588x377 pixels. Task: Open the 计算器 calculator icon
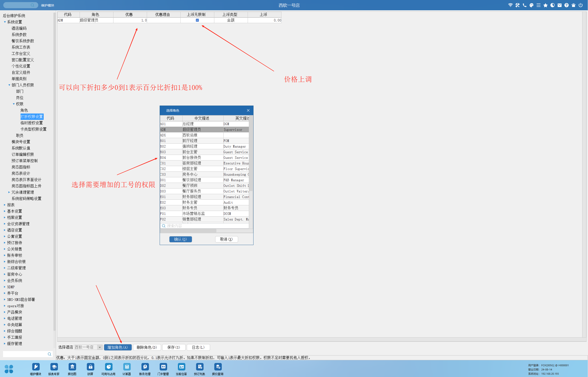[127, 367]
